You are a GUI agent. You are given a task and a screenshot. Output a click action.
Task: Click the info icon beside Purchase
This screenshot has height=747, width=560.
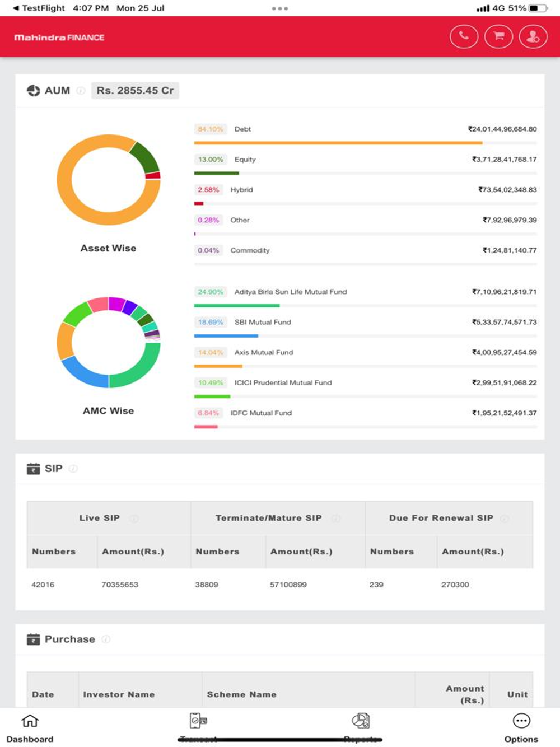[106, 639]
